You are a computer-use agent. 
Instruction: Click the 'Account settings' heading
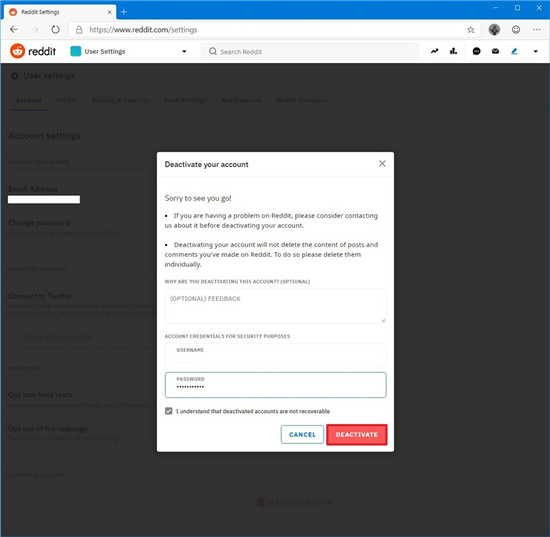click(x=44, y=136)
